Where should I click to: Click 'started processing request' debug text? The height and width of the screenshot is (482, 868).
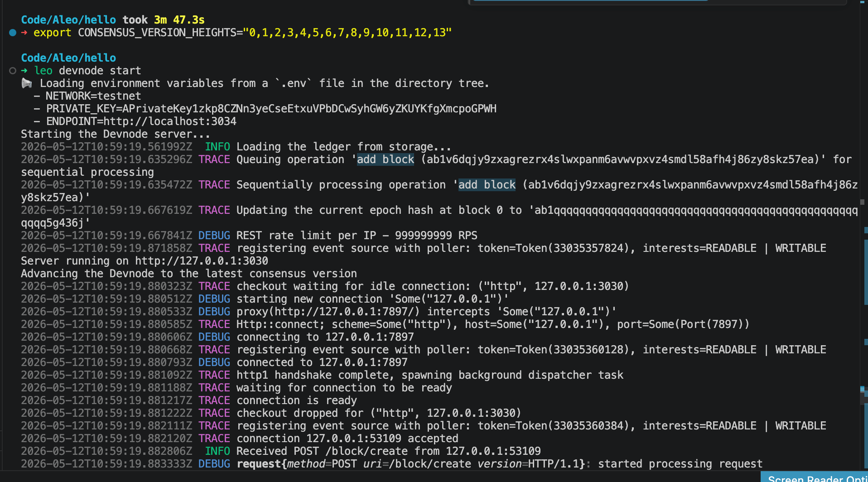click(x=680, y=464)
